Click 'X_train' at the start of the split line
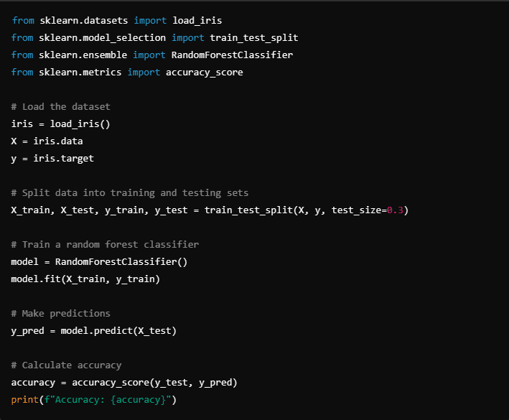Image resolution: width=509 pixels, height=420 pixels. (30, 210)
